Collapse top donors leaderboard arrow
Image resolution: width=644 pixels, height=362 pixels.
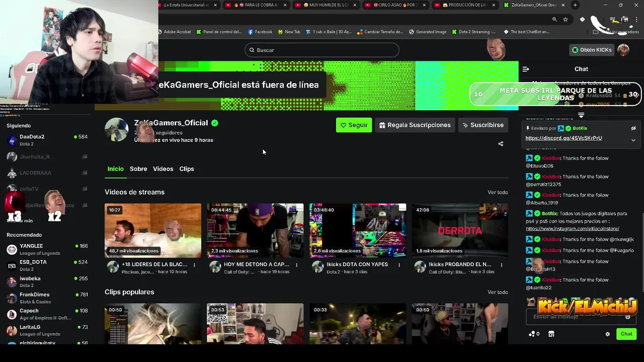pyautogui.click(x=581, y=115)
